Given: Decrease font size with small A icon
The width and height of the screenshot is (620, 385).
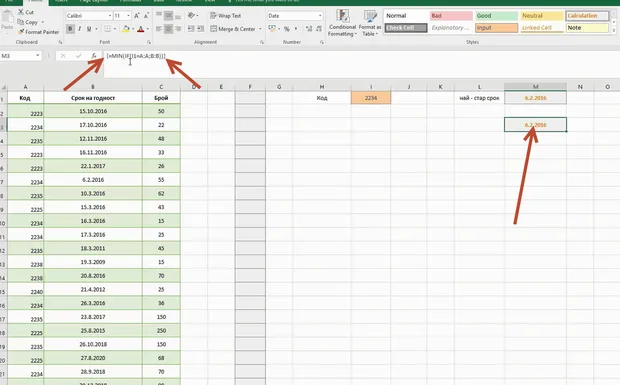Looking at the screenshot, I should click(x=146, y=16).
